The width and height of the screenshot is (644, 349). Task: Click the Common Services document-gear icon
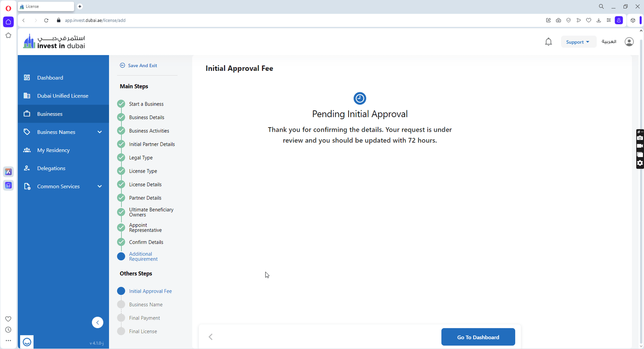coord(27,186)
